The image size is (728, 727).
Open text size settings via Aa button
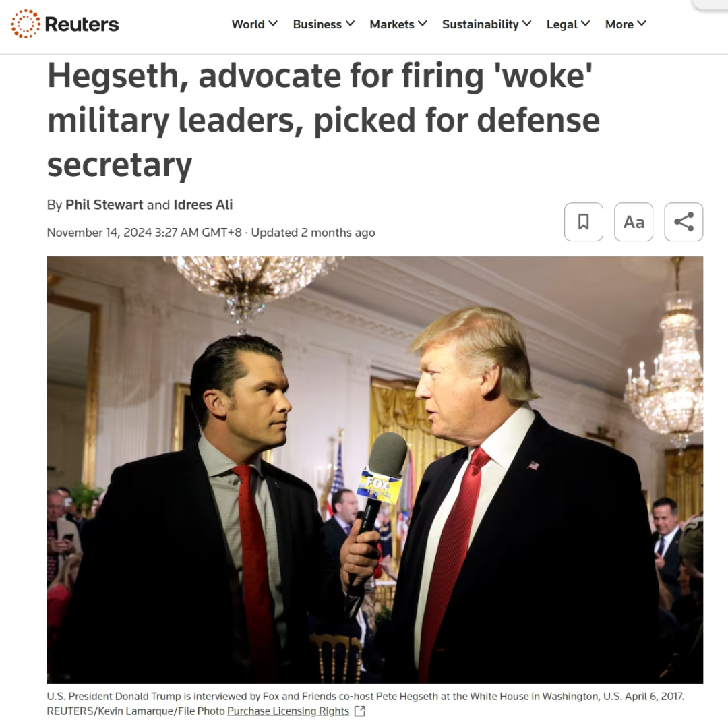[634, 222]
